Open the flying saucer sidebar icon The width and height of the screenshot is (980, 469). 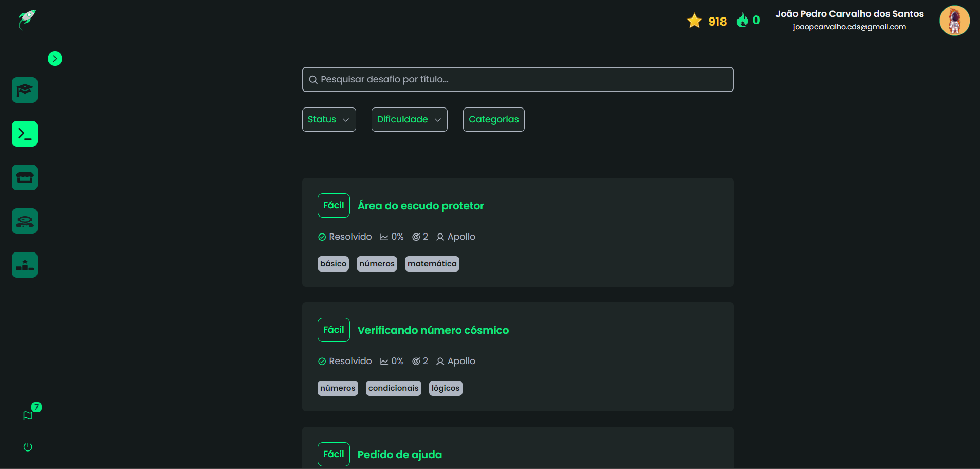click(25, 221)
